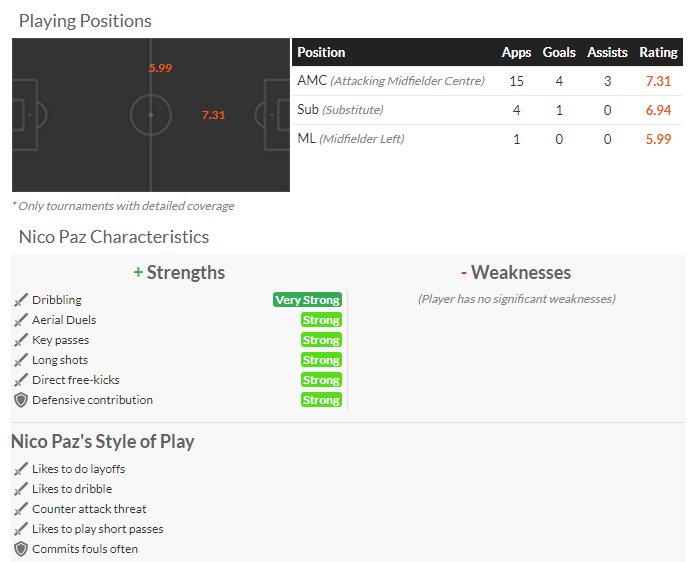Select the Rating column header
The image size is (697, 562).
coord(658,52)
